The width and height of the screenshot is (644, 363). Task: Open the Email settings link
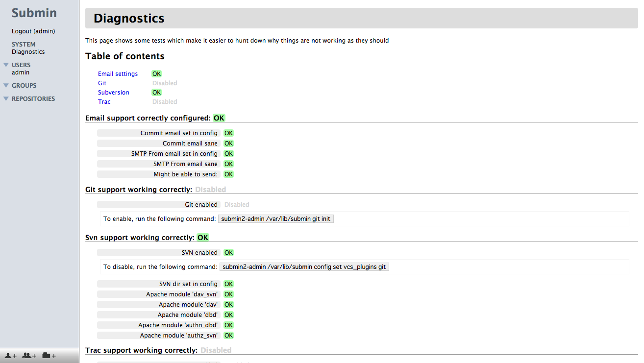tap(118, 73)
